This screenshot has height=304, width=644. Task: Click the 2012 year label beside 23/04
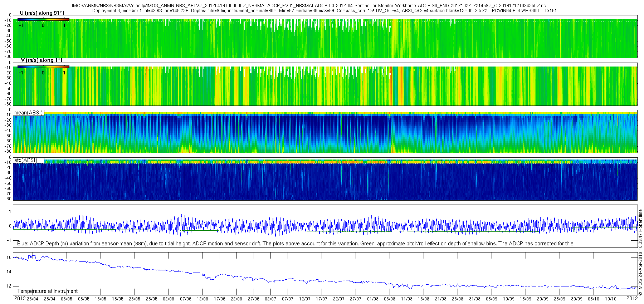pos(20,298)
